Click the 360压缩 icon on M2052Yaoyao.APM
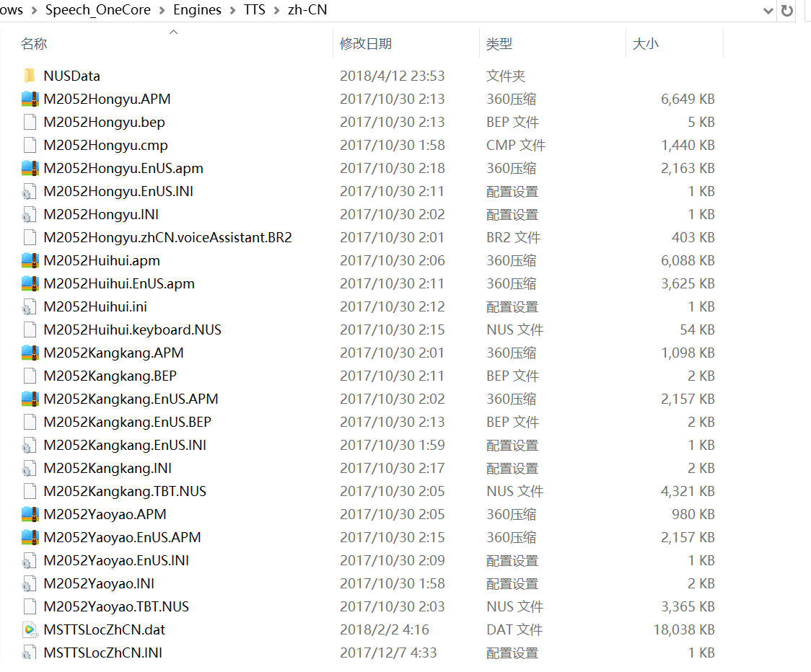Image resolution: width=811 pixels, height=672 pixels. tap(30, 513)
